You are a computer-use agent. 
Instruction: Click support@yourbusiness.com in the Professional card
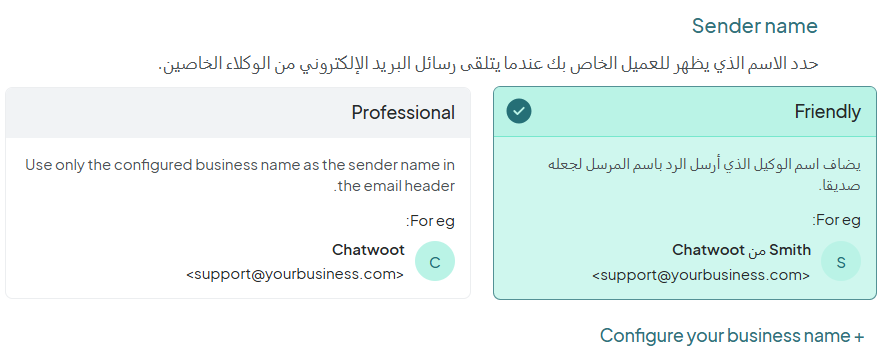coord(295,274)
